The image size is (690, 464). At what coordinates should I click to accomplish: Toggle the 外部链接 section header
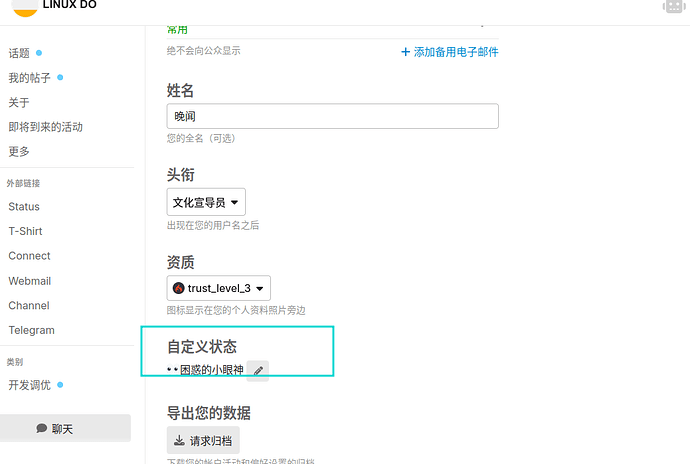tap(23, 183)
